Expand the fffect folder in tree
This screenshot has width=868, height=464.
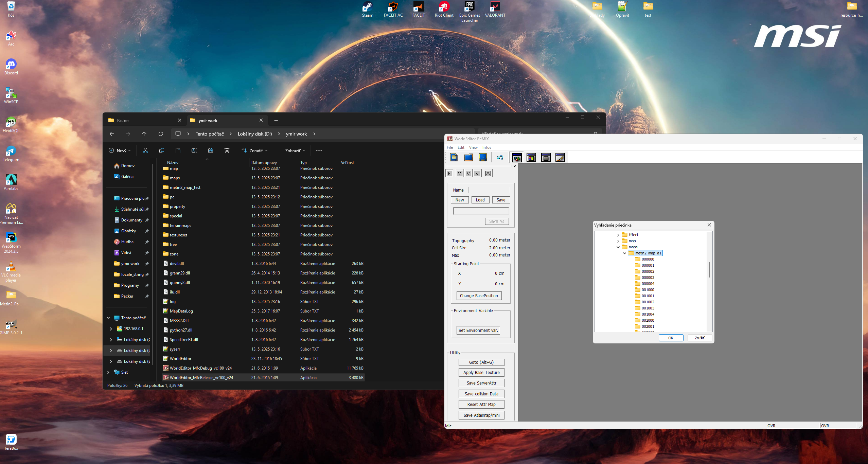(618, 235)
